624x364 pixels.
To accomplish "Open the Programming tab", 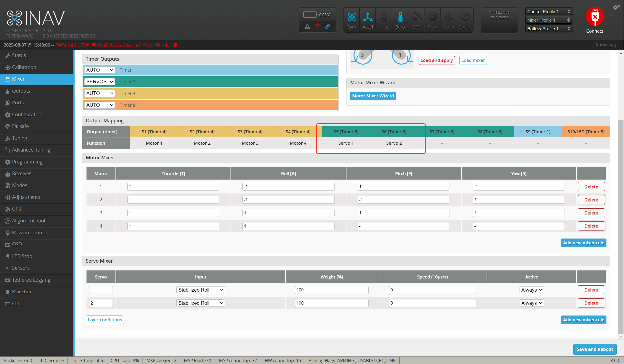I will [x=37, y=162].
